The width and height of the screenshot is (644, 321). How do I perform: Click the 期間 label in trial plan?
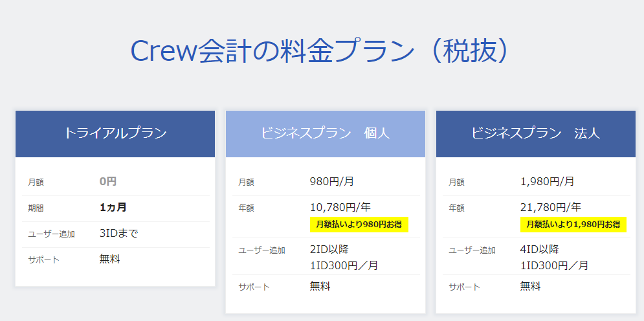tap(36, 208)
